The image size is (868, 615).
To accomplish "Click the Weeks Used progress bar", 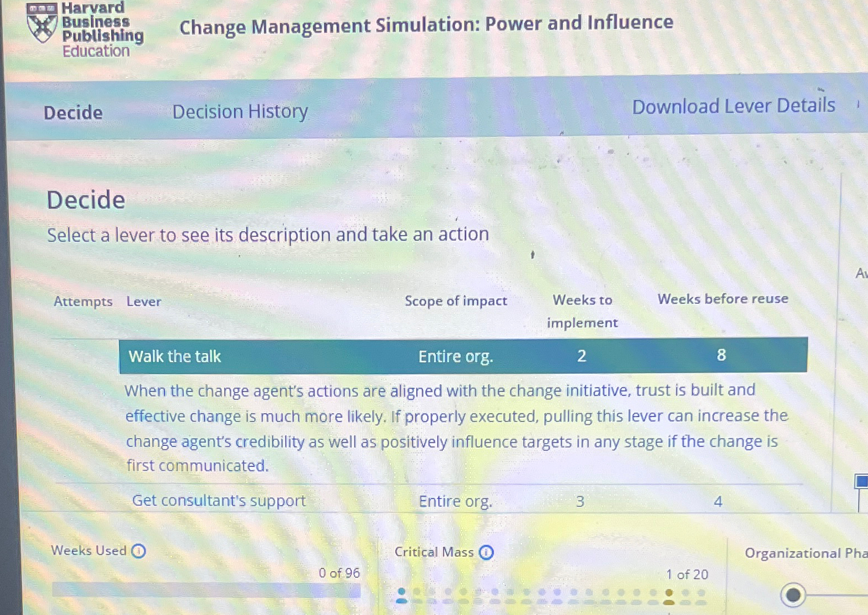I will click(x=205, y=592).
